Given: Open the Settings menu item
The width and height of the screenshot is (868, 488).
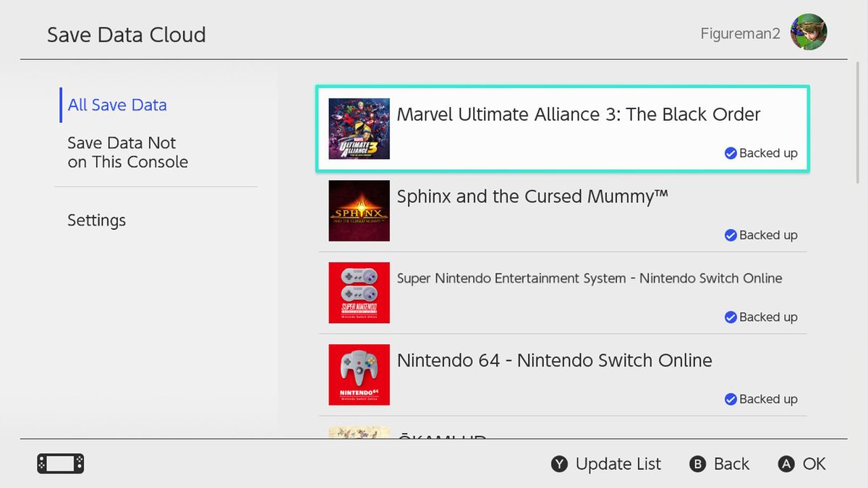Looking at the screenshot, I should click(x=97, y=221).
